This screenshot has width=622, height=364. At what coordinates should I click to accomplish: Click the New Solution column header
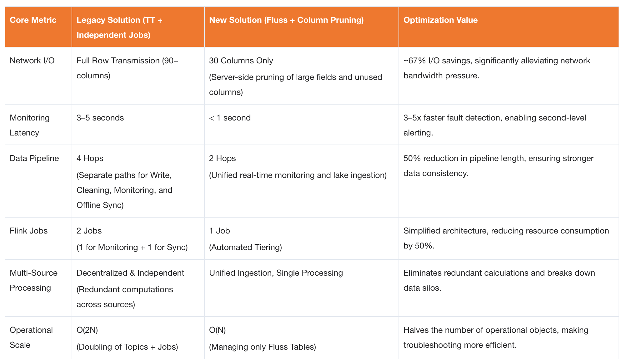[x=286, y=20]
